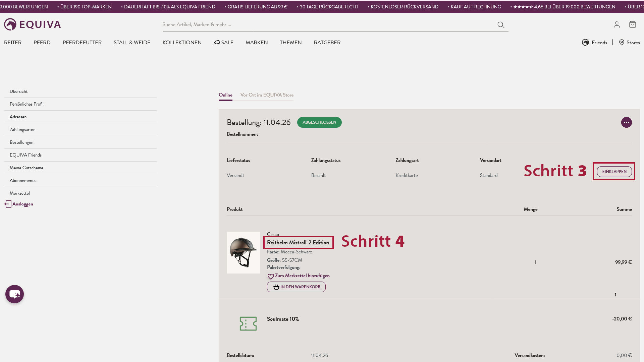Click the Paketverfolgung label
Viewport: 644px width, 362px height.
pyautogui.click(x=284, y=267)
